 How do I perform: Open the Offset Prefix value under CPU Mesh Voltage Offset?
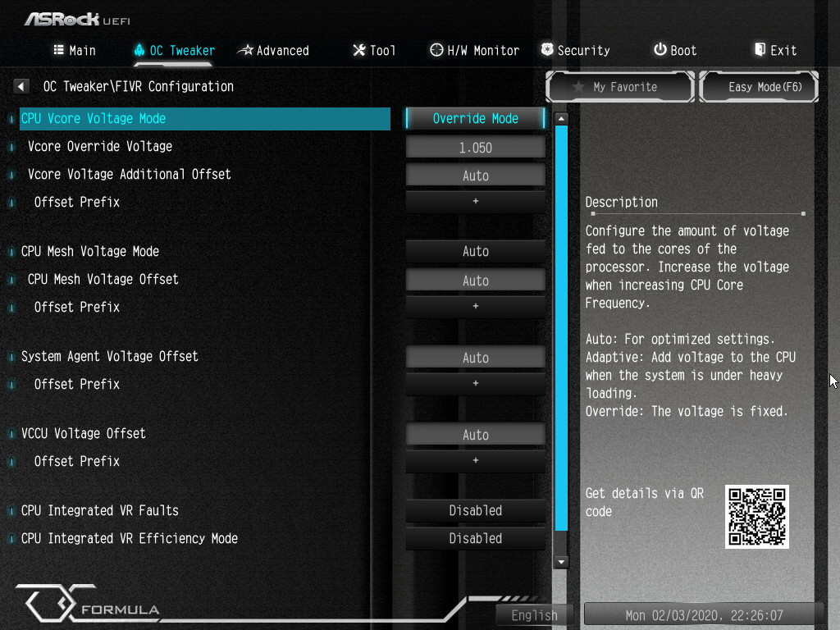coord(476,307)
